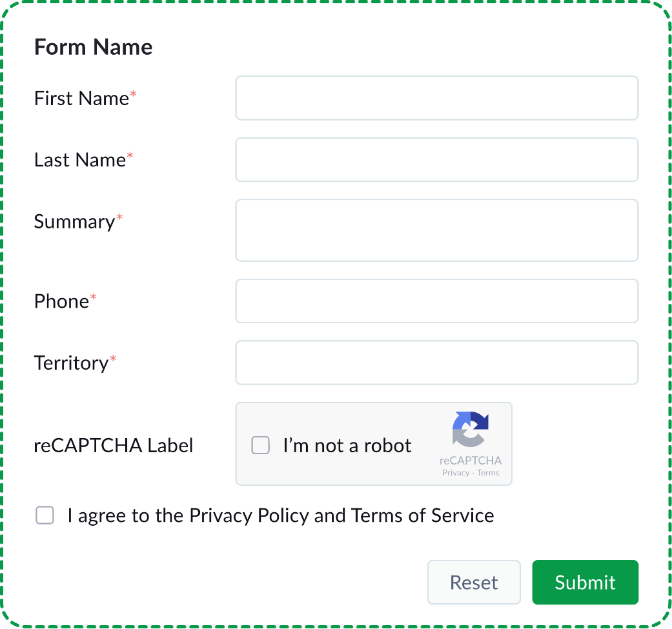The height and width of the screenshot is (629, 672).
Task: Click the reCAPTCHA Label text
Action: point(114,445)
